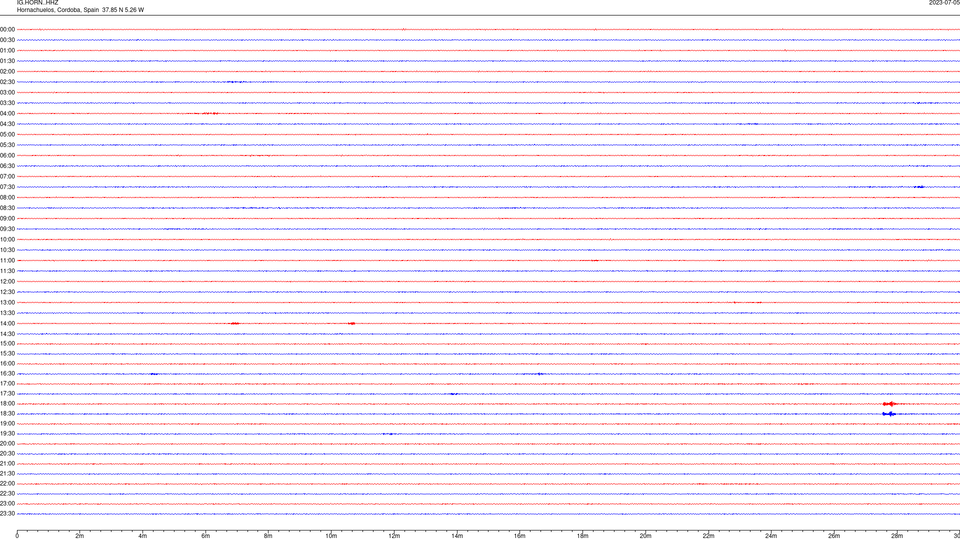
Task: Click the 06:30 time label
Action: pyautogui.click(x=7, y=166)
